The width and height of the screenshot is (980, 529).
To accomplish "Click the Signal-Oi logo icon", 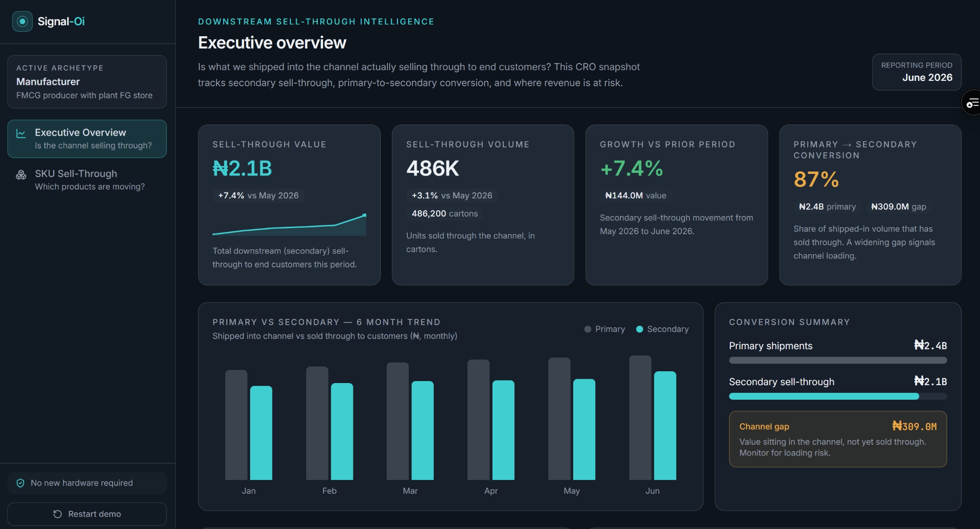I will [22, 22].
